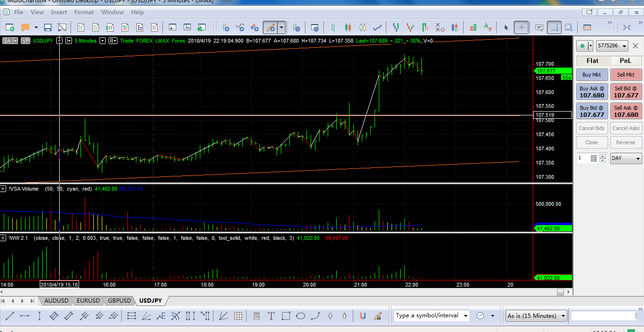Click the Insert Instrument plus icon
The height and width of the screenshot is (332, 644).
226,27
